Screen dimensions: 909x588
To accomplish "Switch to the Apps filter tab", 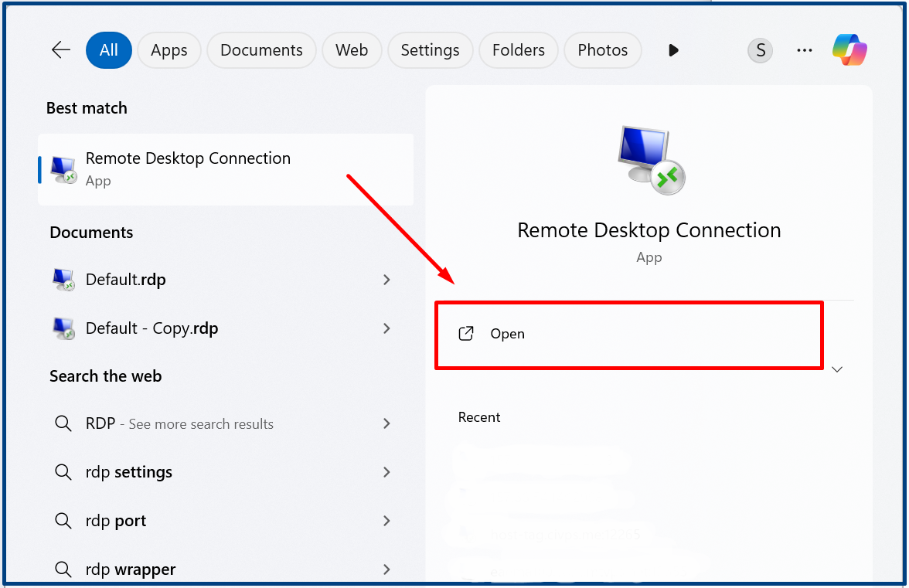I will 169,50.
